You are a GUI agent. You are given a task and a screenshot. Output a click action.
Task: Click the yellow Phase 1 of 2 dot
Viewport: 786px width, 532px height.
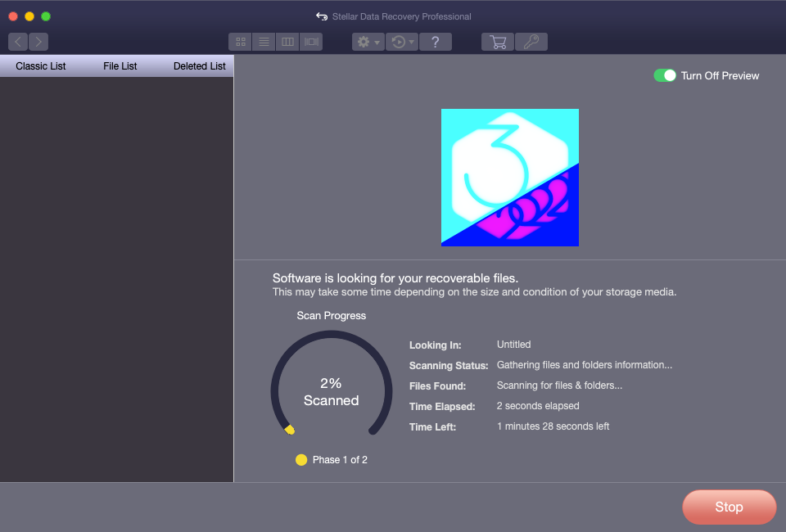coord(301,460)
